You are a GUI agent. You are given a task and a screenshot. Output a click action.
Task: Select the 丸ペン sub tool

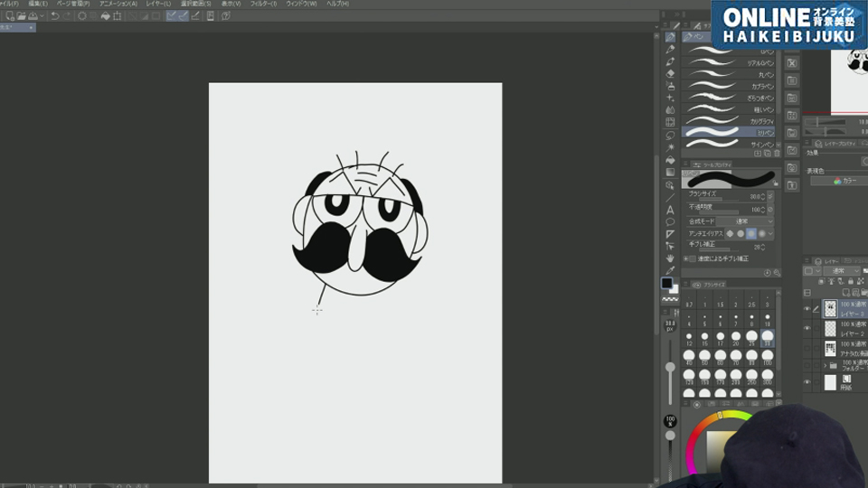pyautogui.click(x=728, y=74)
